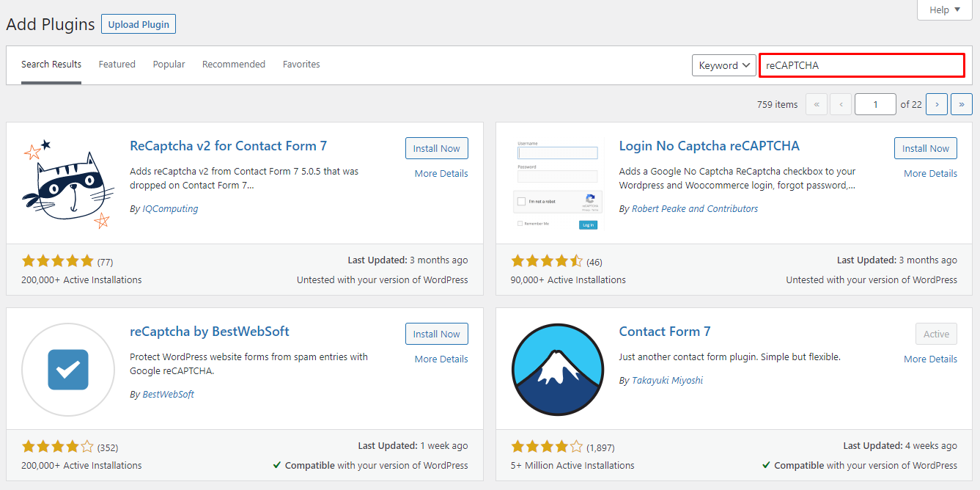Click Upload Plugin
The image size is (980, 490).
(138, 23)
